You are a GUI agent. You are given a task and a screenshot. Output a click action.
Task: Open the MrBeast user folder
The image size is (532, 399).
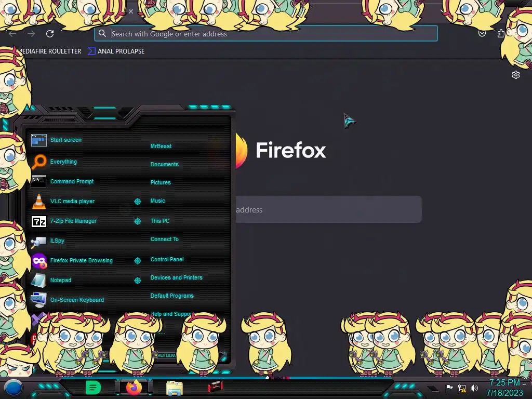pos(161,146)
